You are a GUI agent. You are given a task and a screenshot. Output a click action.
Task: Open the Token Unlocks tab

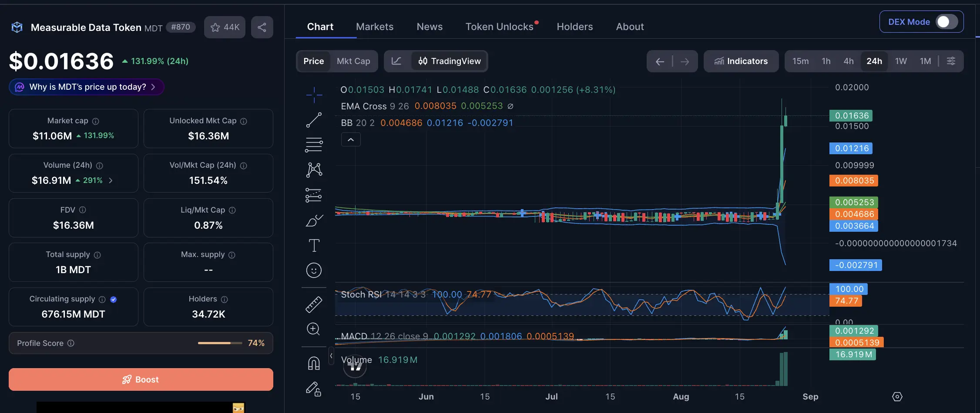click(500, 27)
